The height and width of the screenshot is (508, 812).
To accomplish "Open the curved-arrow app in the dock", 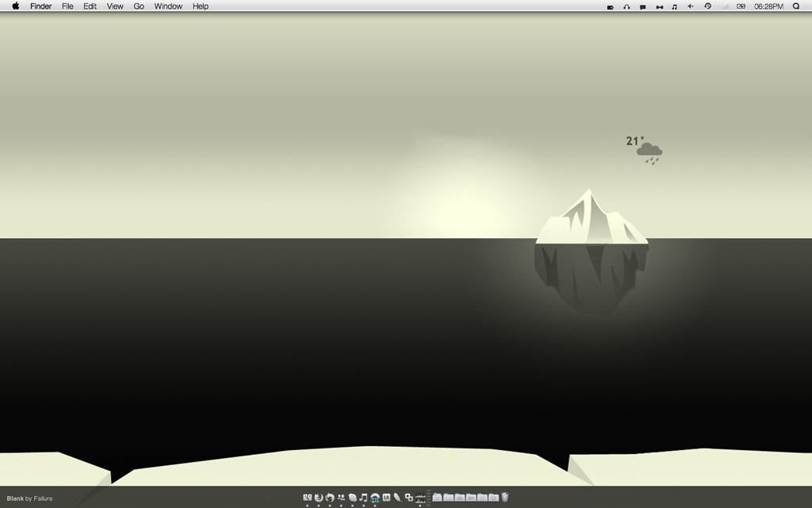I will [330, 498].
